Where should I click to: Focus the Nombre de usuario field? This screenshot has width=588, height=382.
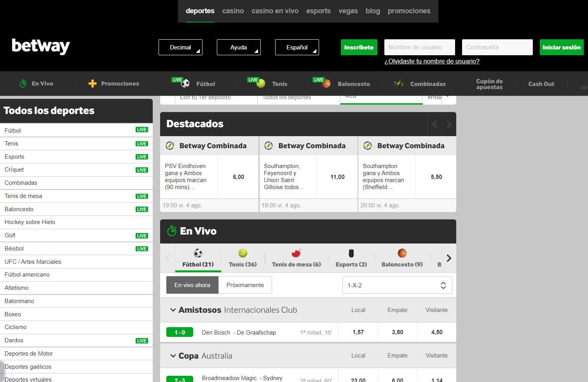(420, 47)
